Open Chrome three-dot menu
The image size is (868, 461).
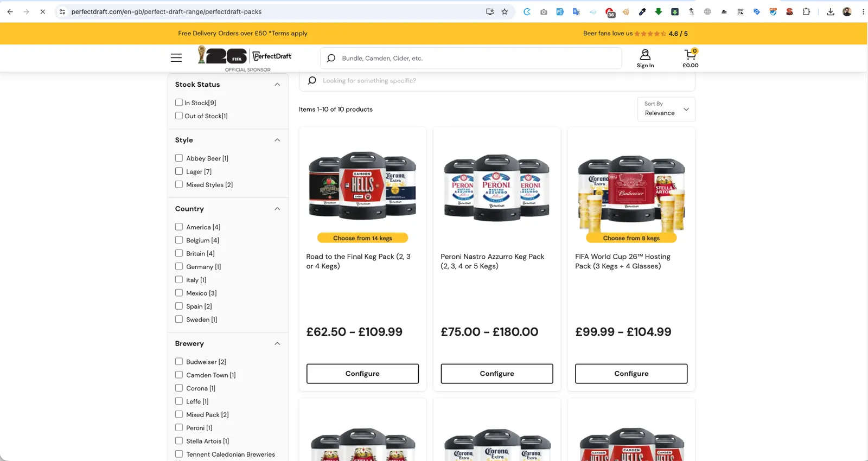[x=863, y=11]
